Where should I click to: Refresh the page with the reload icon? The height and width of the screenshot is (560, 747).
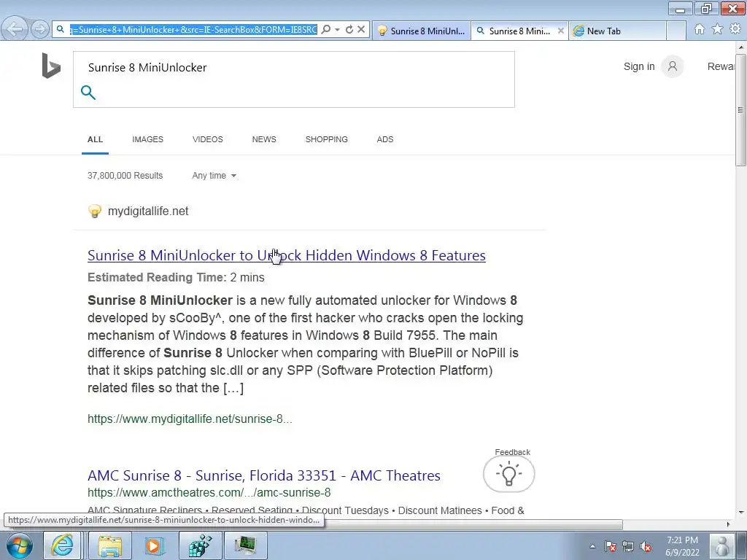(349, 29)
